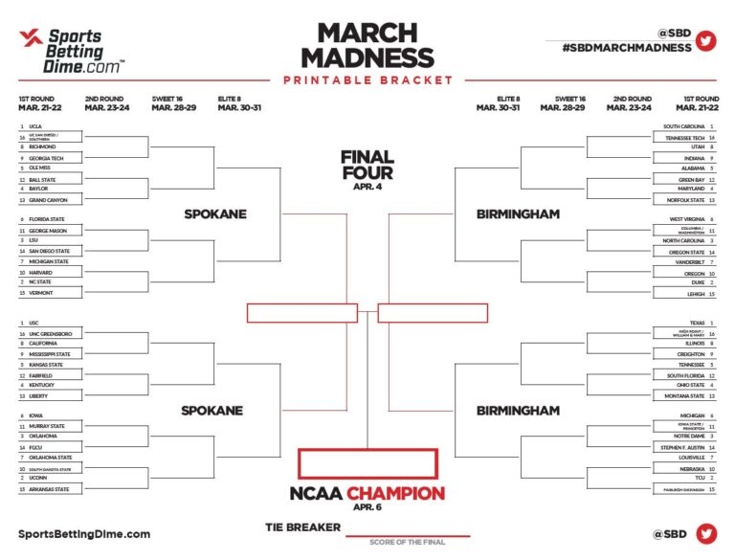This screenshot has width=735, height=560.
Task: Pick UConn in the bracket
Action: point(41,478)
